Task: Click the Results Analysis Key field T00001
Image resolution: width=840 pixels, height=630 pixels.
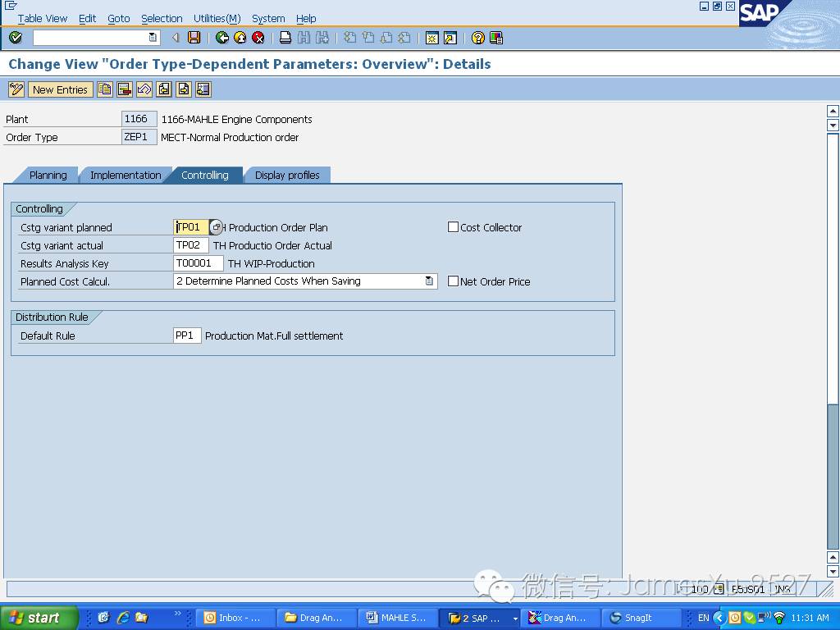Action: 199,263
